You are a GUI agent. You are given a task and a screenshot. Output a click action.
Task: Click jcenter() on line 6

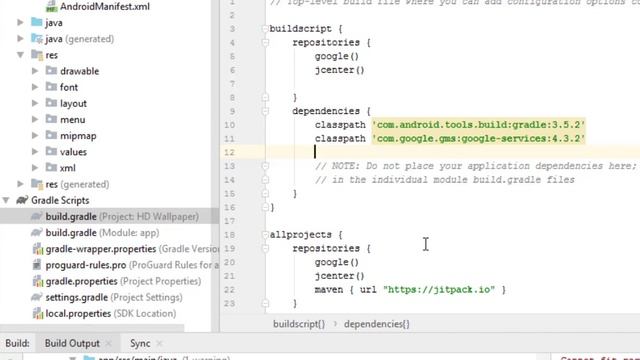(340, 70)
